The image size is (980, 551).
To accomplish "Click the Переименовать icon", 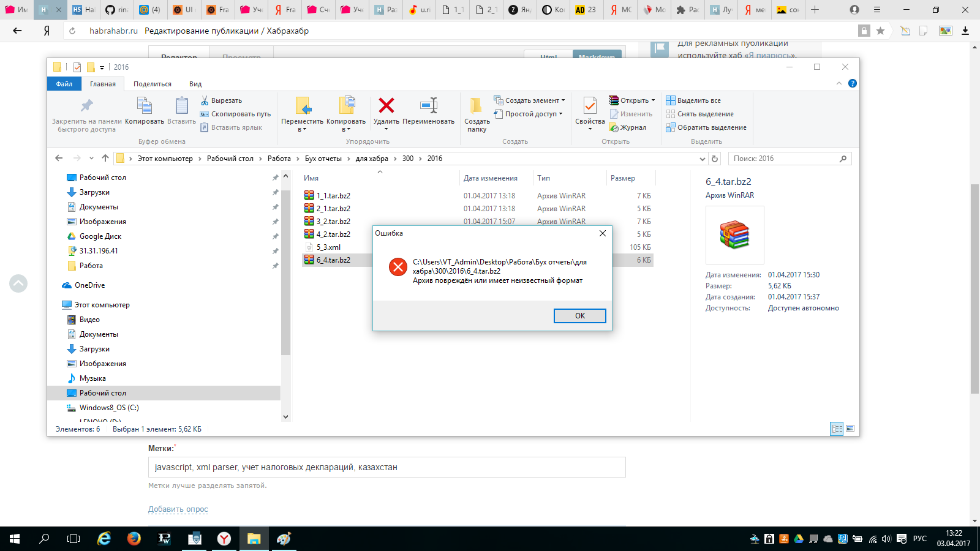I will coord(429,105).
